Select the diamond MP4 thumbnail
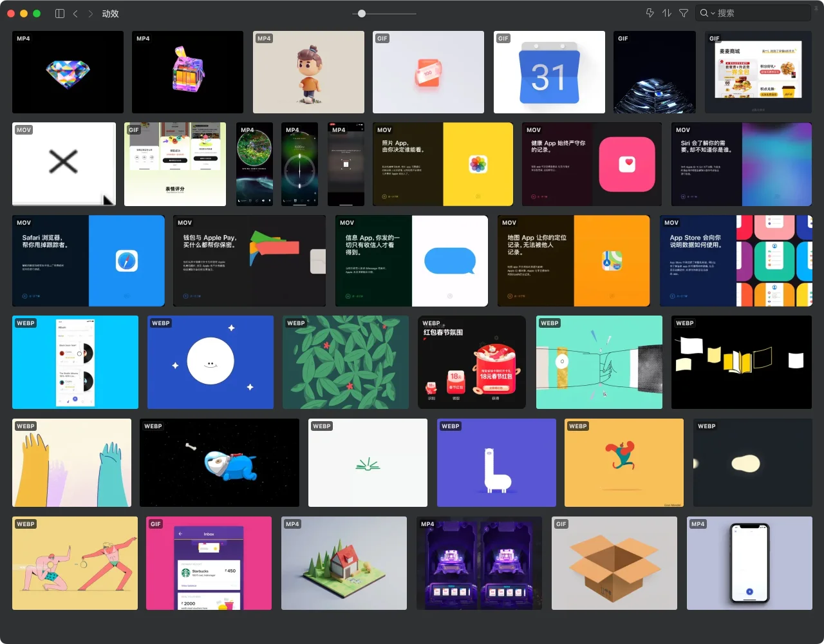This screenshot has height=644, width=824. [x=68, y=72]
